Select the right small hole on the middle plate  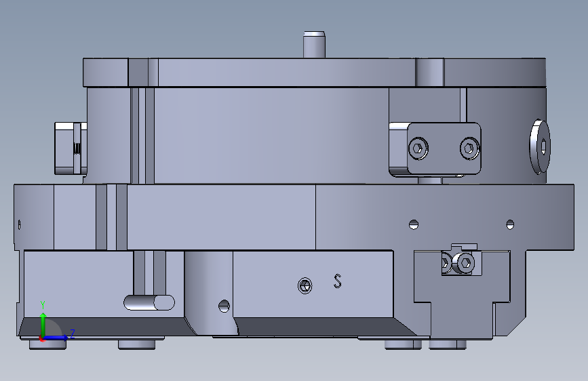[x=510, y=224]
